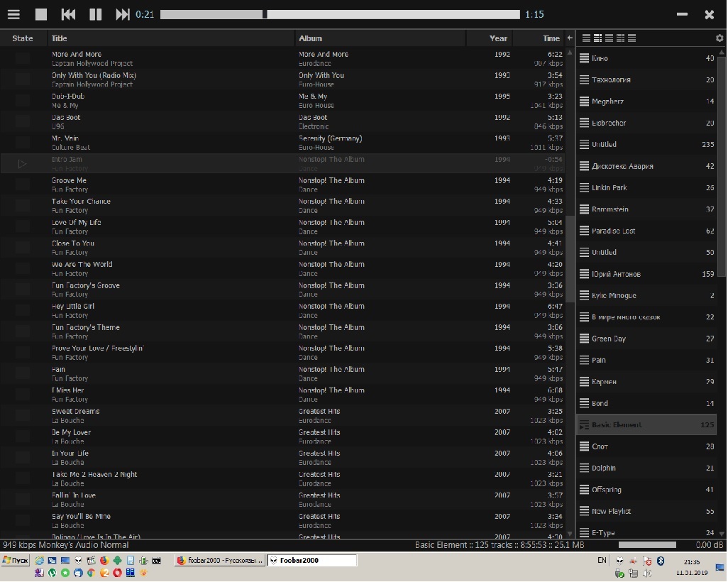Image resolution: width=728 pixels, height=582 pixels.
Task: Select the track We Are The World
Action: tap(282, 268)
